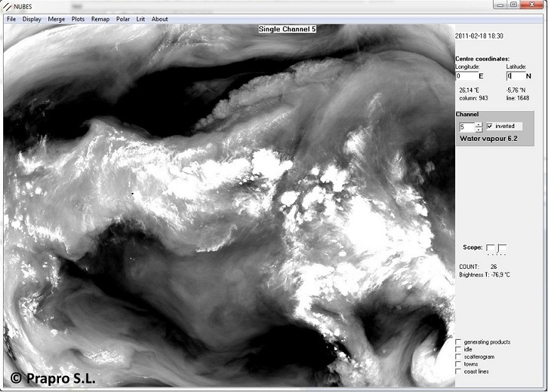Viewport: 548px width, 392px height.
Task: Toggle the inverted checkbox
Action: tap(490, 126)
